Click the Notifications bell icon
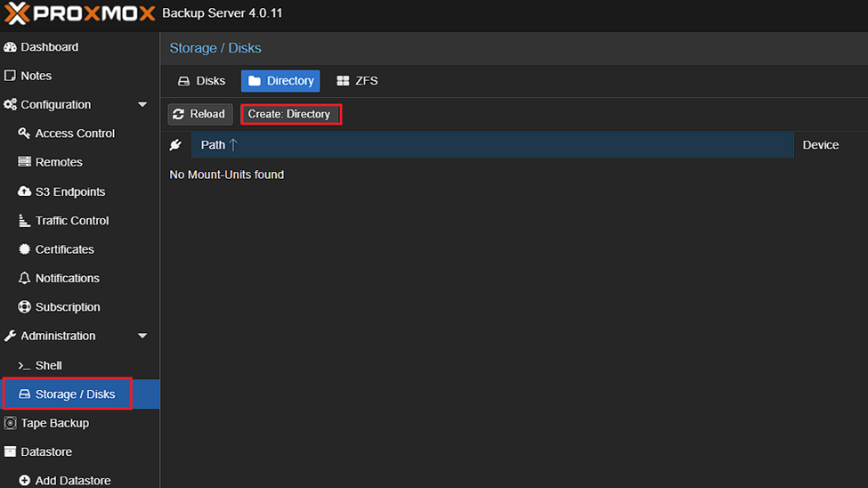The height and width of the screenshot is (488, 868). [x=25, y=279]
